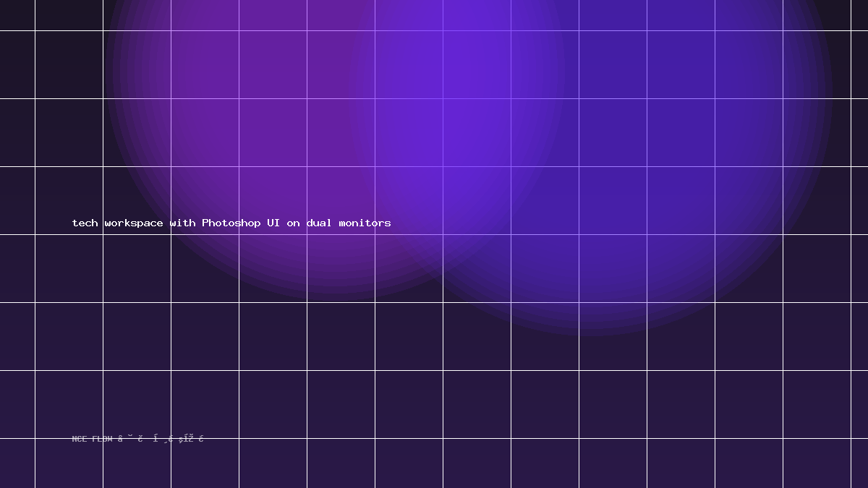
Task: Click the word "dual" in the caption
Action: (x=319, y=223)
